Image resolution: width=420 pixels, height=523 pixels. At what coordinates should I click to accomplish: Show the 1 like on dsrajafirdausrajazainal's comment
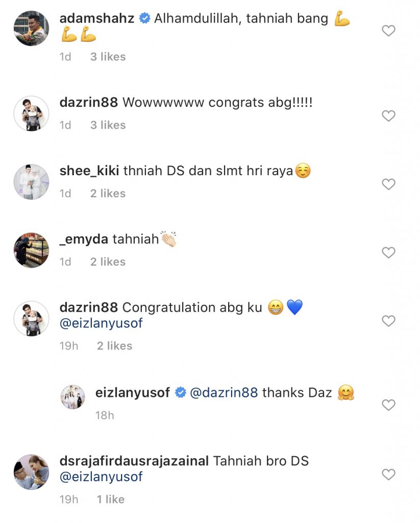(x=111, y=500)
